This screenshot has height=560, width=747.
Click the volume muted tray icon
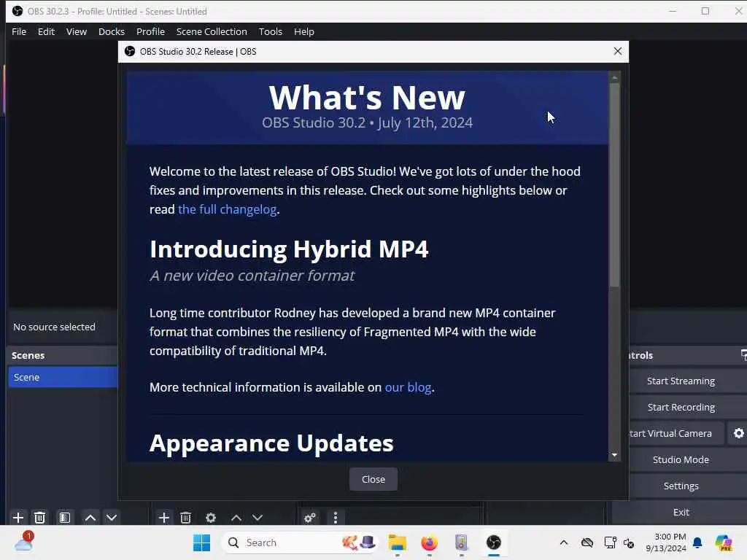(x=629, y=542)
